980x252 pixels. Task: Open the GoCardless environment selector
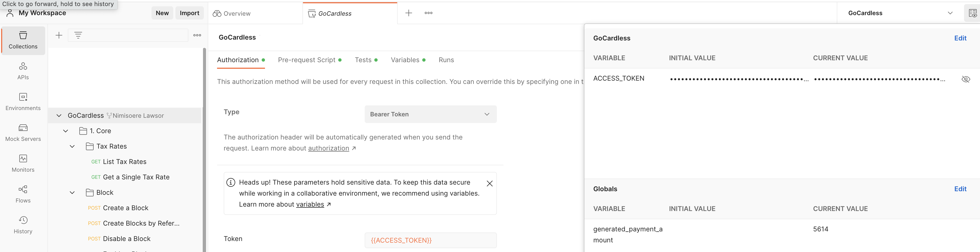[x=950, y=13]
